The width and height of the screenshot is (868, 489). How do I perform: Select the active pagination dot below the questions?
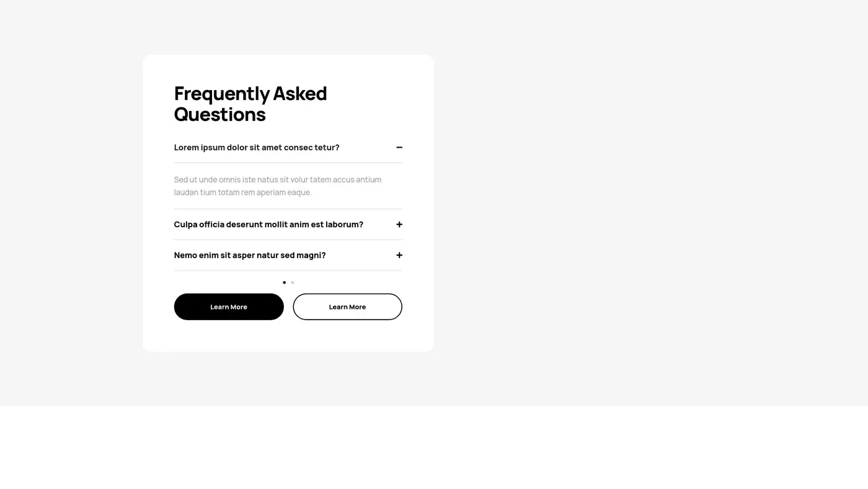click(284, 282)
